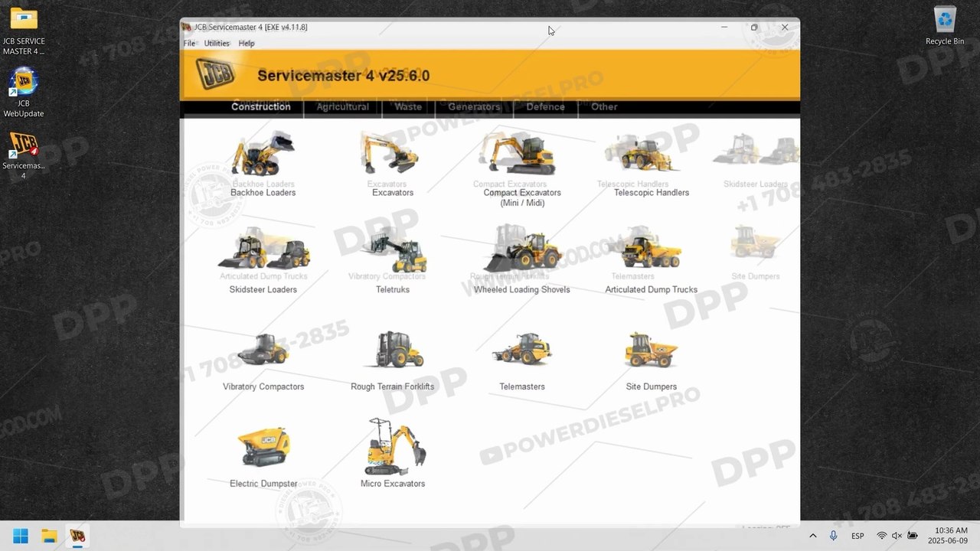The image size is (980, 551).
Task: Select the Vibratory Compactors machine icon
Action: click(x=264, y=350)
